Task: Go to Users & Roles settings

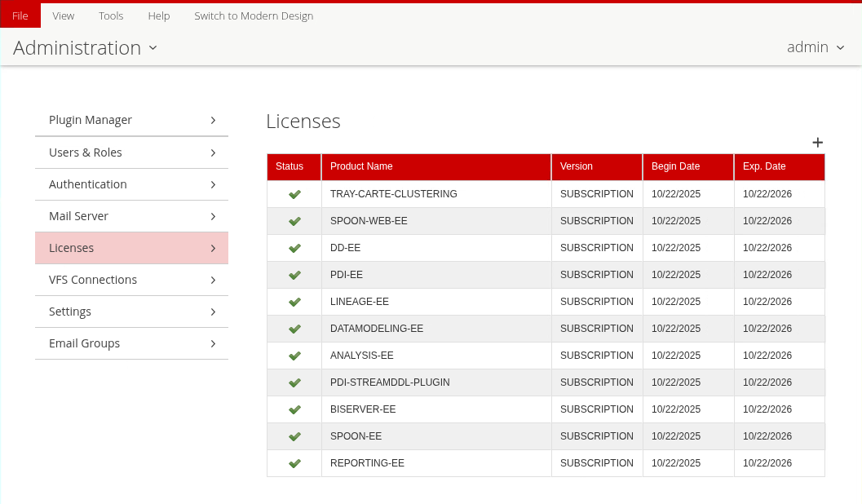Action: click(x=131, y=153)
